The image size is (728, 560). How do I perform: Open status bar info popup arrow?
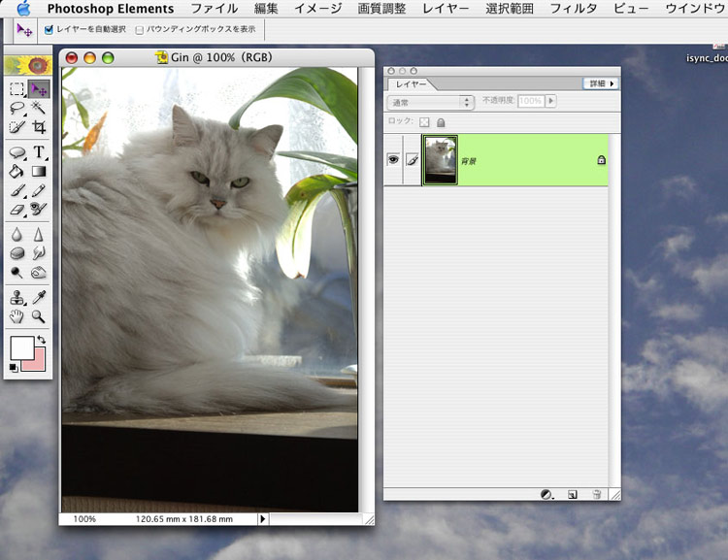point(263,518)
